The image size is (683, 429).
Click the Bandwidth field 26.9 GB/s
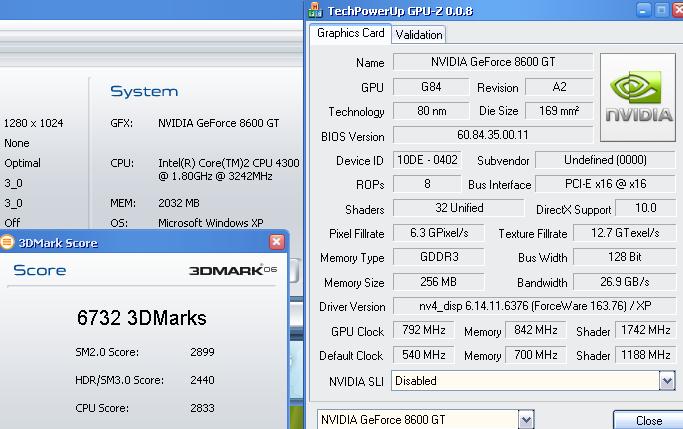[x=625, y=282]
